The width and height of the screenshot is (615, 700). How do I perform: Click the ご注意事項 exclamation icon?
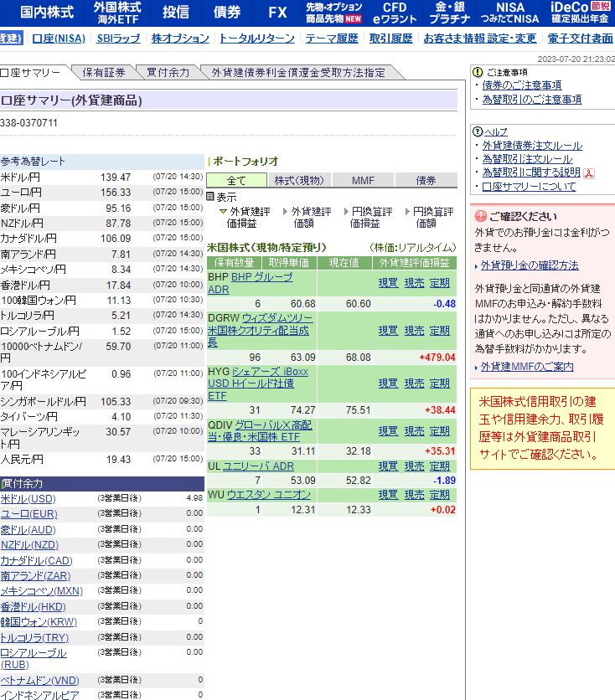tap(478, 72)
